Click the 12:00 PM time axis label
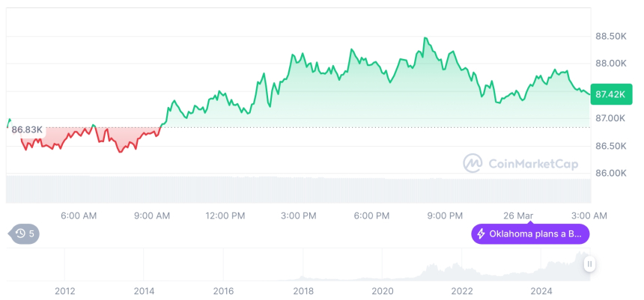Screen dimensions: 644x300 pyautogui.click(x=225, y=215)
